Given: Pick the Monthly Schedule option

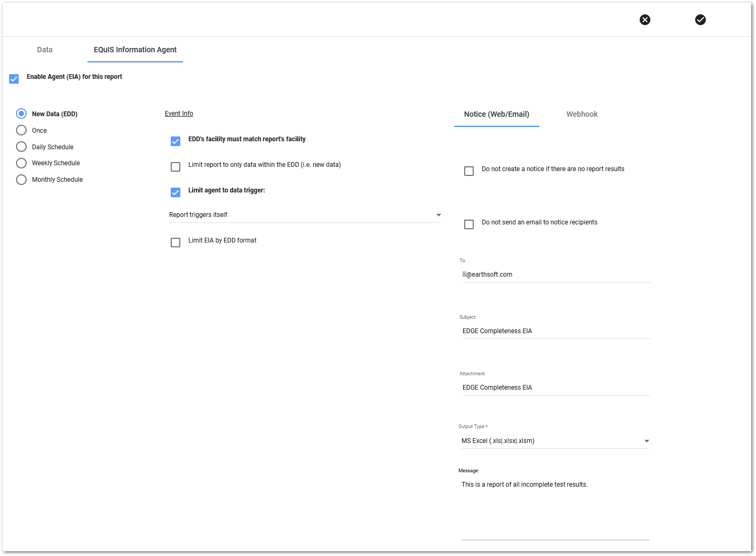Looking at the screenshot, I should [21, 180].
